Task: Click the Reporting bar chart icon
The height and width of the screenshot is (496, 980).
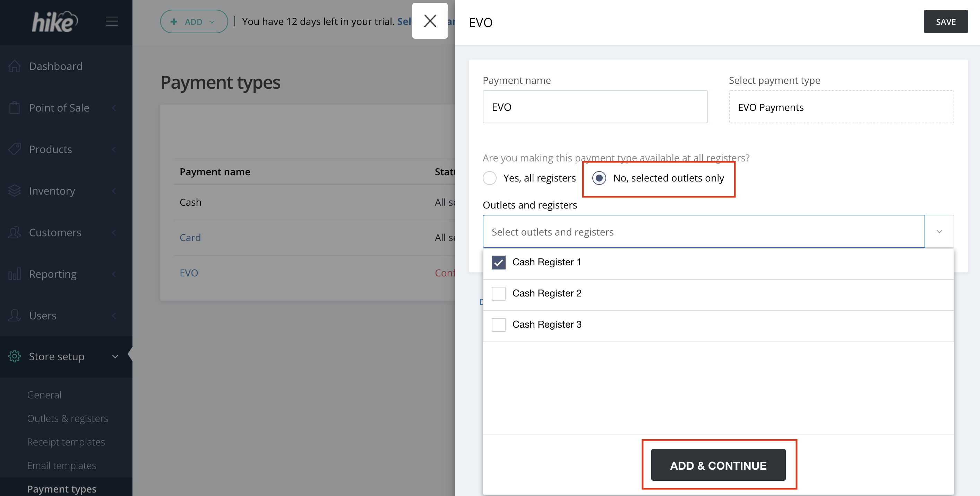Action: click(15, 274)
